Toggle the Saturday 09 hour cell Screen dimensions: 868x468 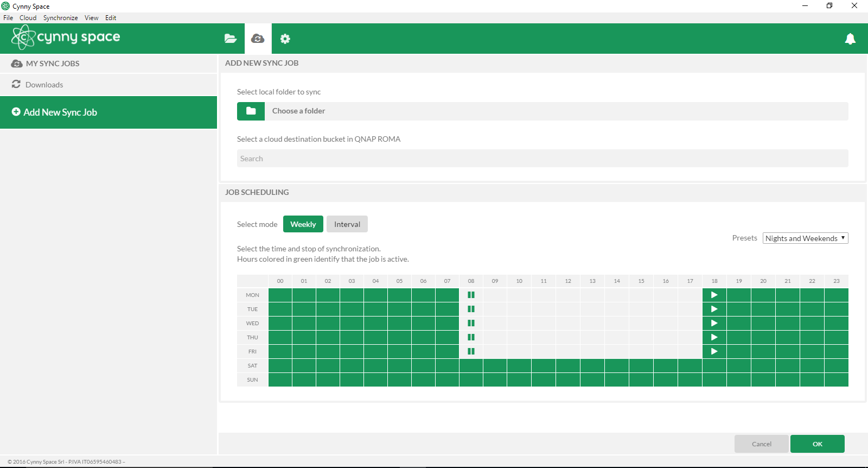[x=495, y=365]
